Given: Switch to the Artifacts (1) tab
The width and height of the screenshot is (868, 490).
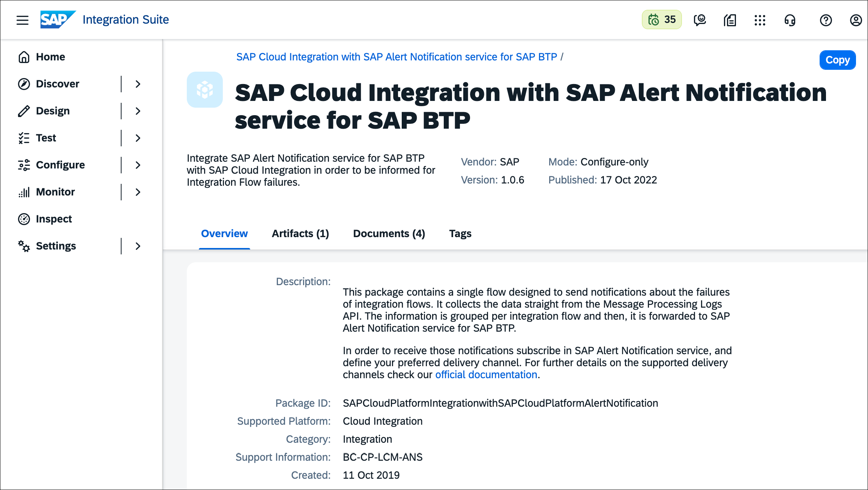Looking at the screenshot, I should click(300, 234).
